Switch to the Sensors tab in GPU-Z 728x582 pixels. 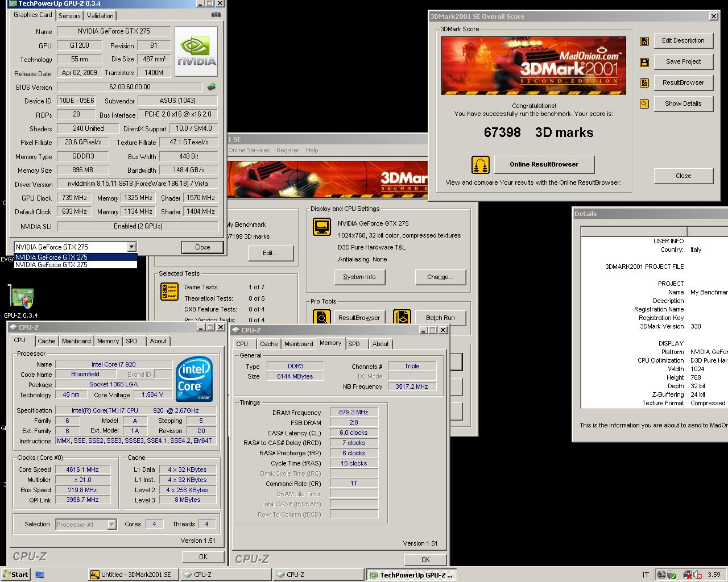coord(69,16)
